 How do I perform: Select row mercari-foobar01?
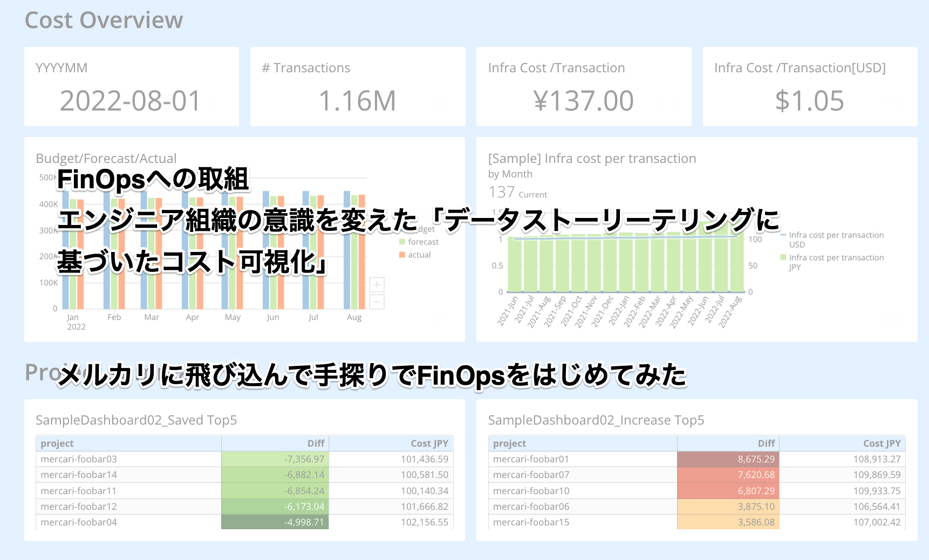pos(697,459)
